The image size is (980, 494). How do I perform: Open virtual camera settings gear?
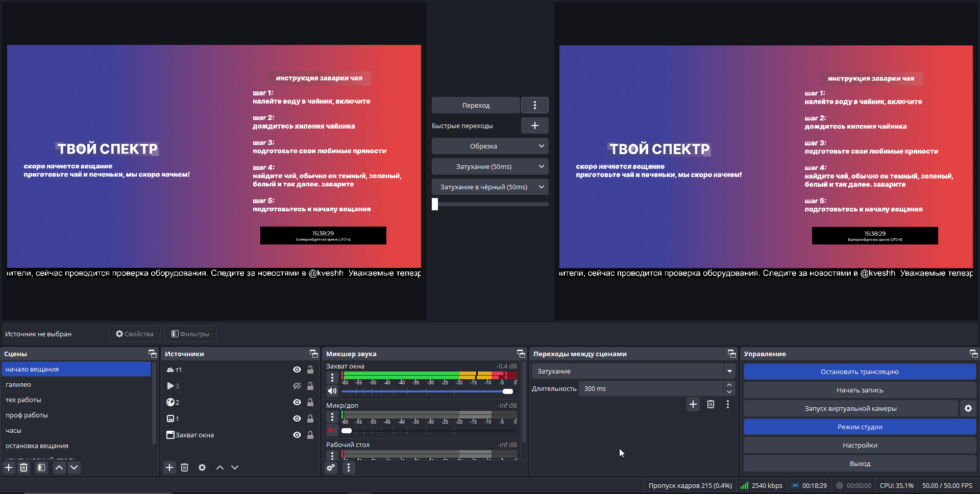coord(968,408)
